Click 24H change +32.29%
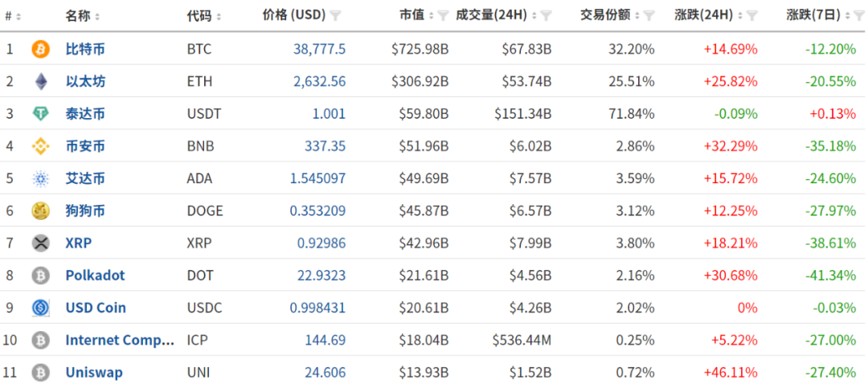Image resolution: width=868 pixels, height=384 pixels. coord(731,146)
